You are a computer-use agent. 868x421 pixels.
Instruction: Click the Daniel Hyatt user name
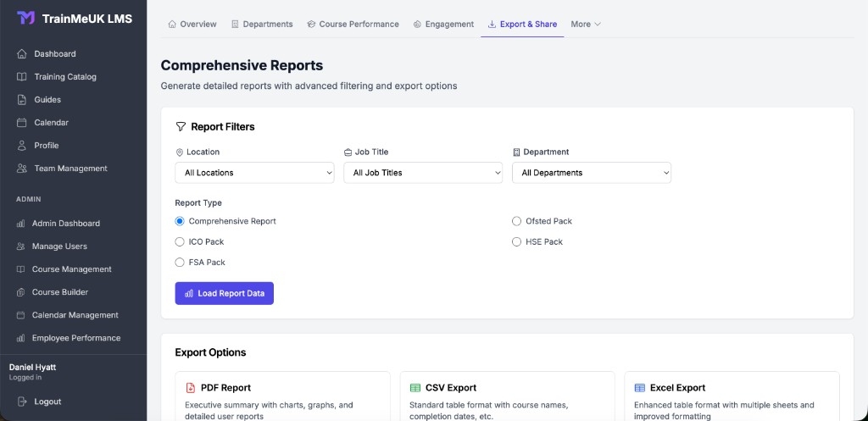(33, 368)
